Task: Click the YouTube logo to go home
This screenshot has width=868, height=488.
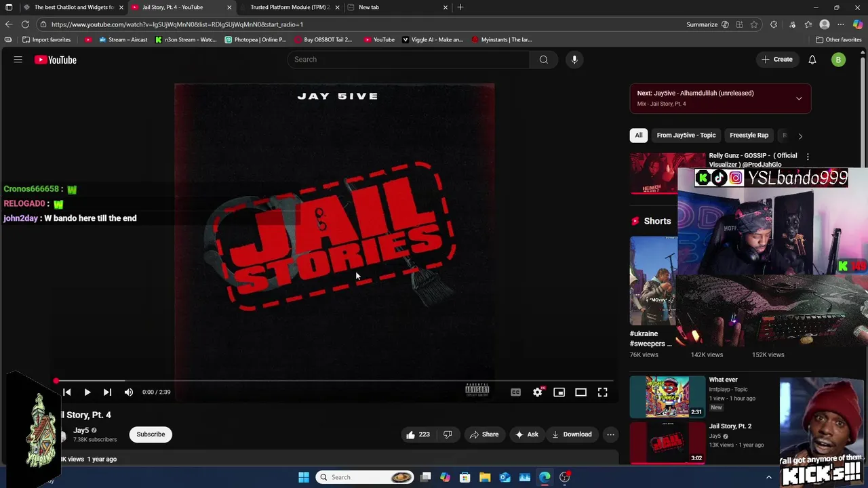Action: (x=56, y=60)
